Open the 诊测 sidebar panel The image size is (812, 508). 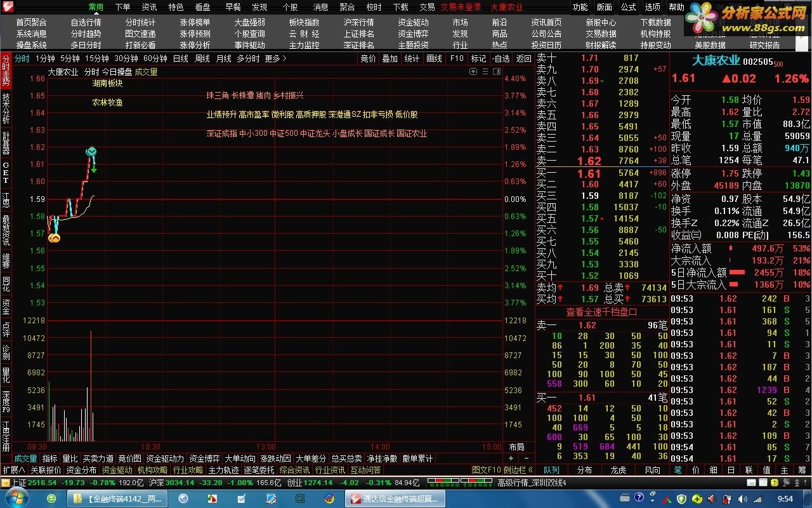(x=6, y=352)
